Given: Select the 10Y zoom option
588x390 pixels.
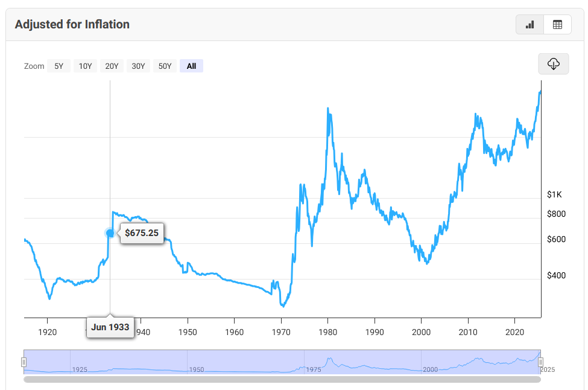Looking at the screenshot, I should 85,66.
